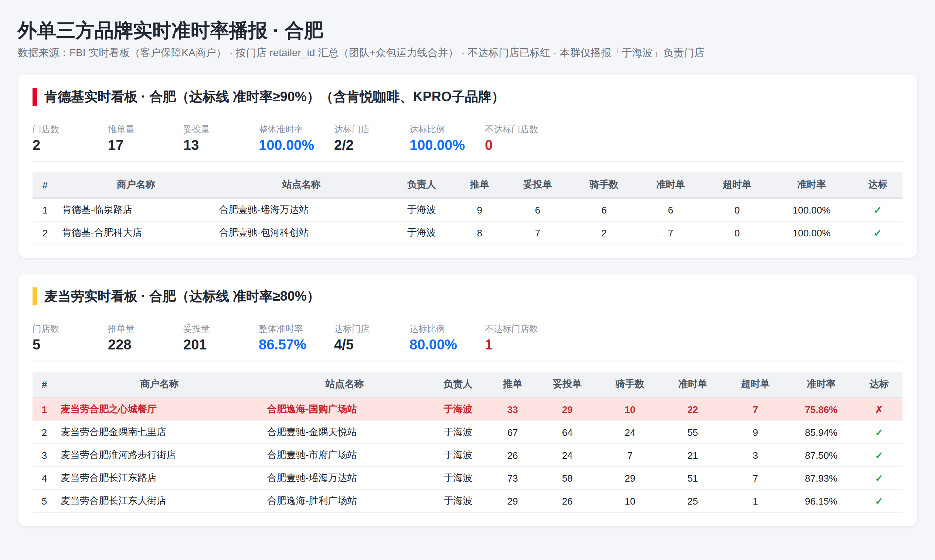935x560 pixels.
Task: Click 准时率 header in McDonald's table
Action: [821, 384]
